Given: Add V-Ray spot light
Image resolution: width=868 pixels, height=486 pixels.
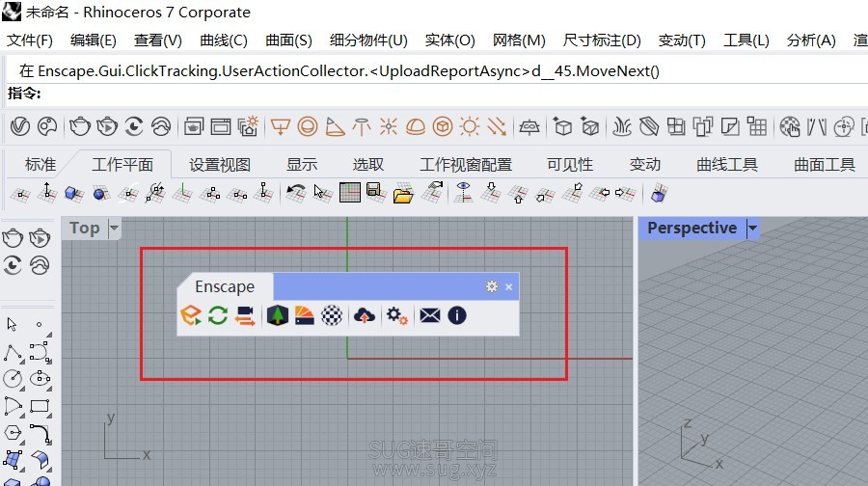Looking at the screenshot, I should tap(280, 126).
